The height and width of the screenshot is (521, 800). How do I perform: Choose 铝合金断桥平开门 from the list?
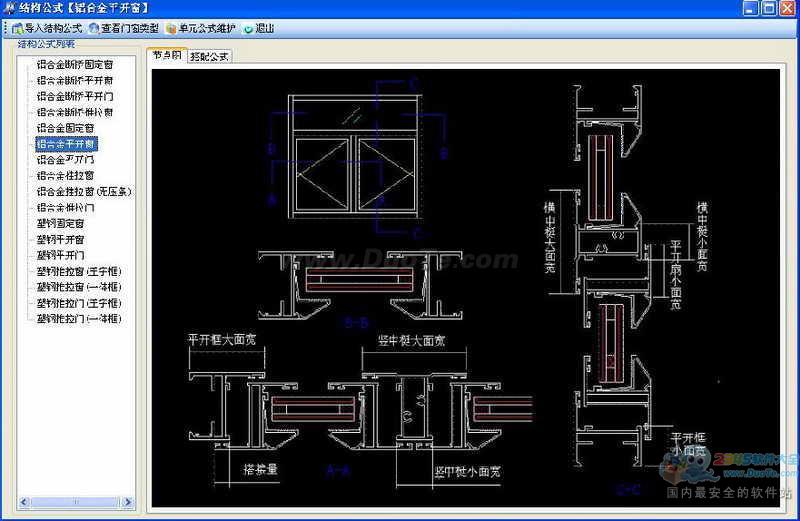74,96
